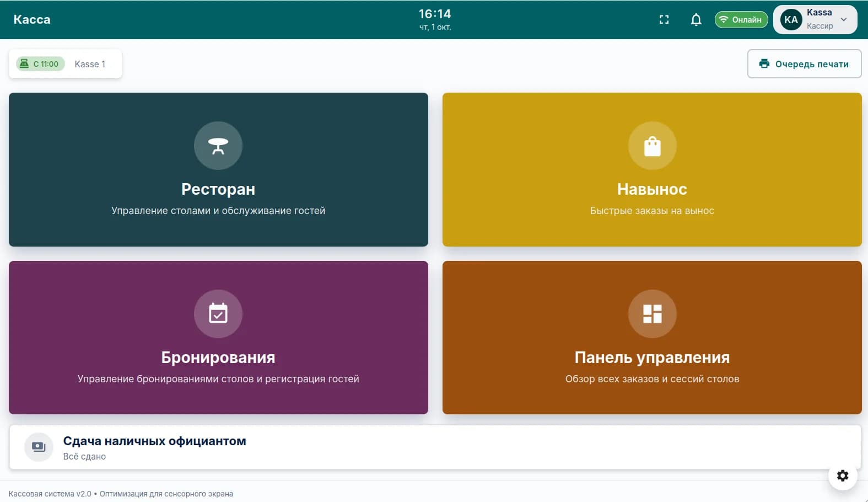Open the Бронирования heading
This screenshot has width=868, height=502.
click(218, 357)
